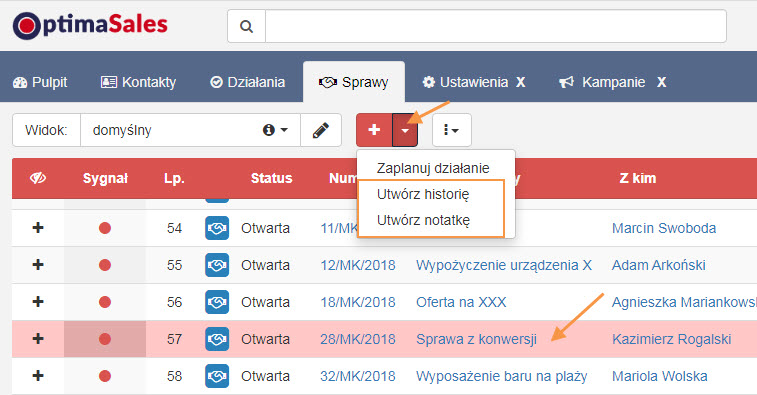Focus the top search input field
Image resolution: width=757 pixels, height=395 pixels.
tap(496, 26)
